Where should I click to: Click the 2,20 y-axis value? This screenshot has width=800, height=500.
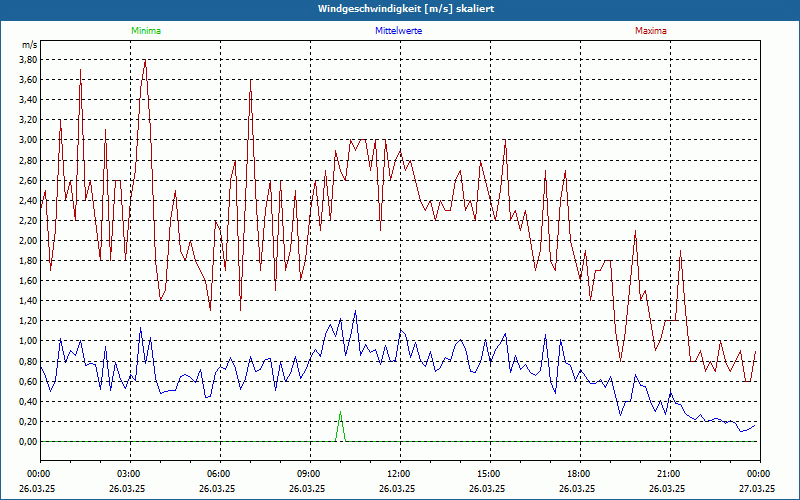(28, 220)
